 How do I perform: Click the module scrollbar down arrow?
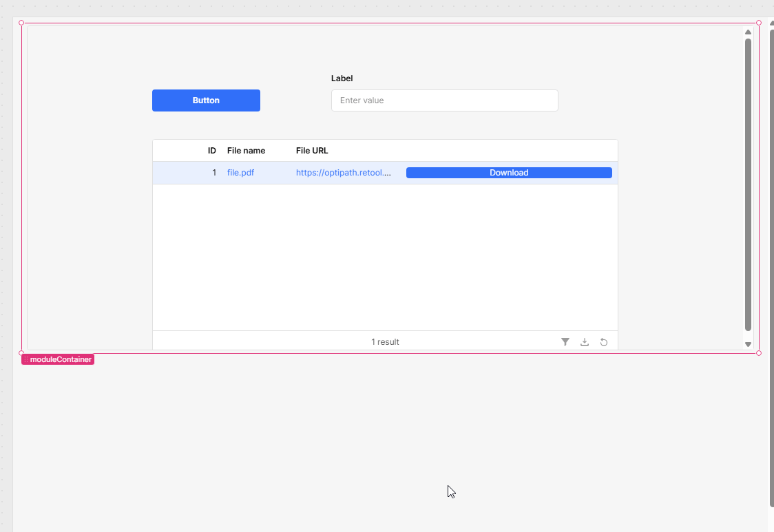[x=748, y=345]
